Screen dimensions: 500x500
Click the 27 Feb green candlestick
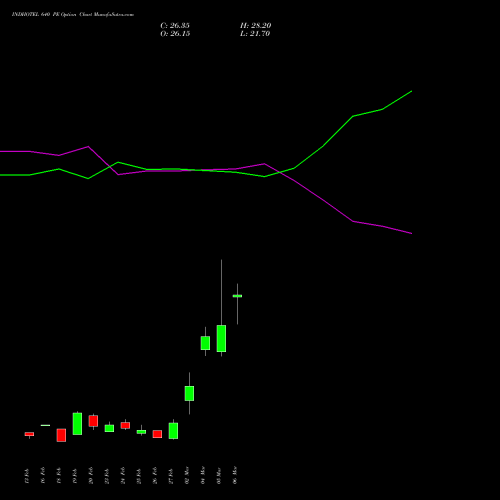(x=173, y=431)
